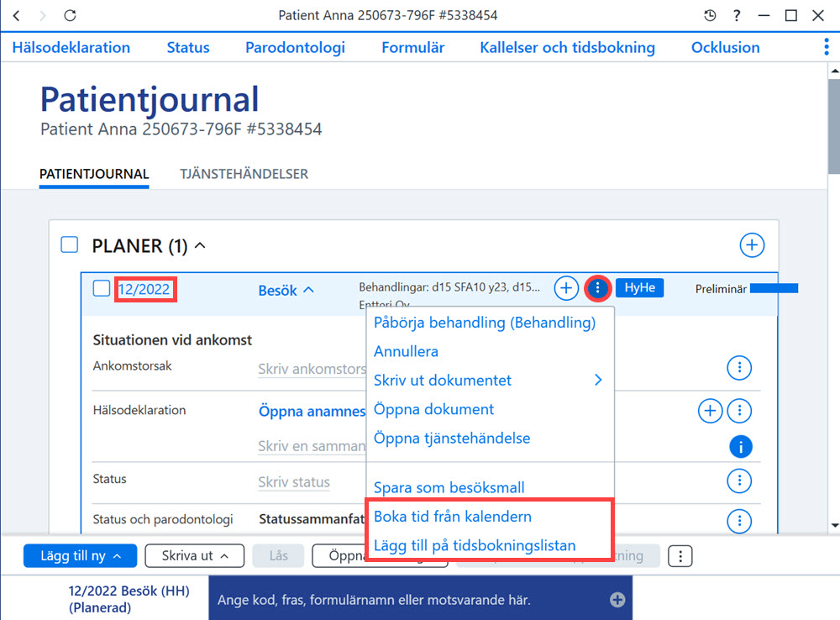Image resolution: width=840 pixels, height=620 pixels.
Task: Click the blue info icon under Hälsodeklaration
Action: 740,446
